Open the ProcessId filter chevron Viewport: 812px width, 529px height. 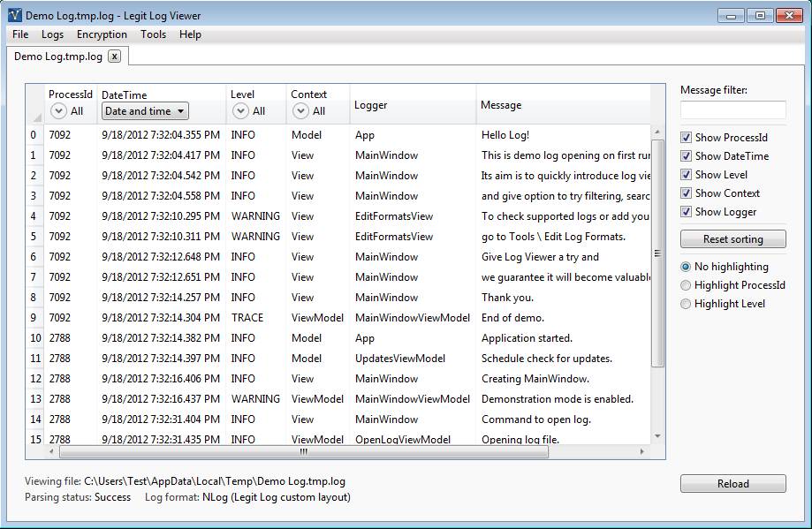pyautogui.click(x=58, y=111)
